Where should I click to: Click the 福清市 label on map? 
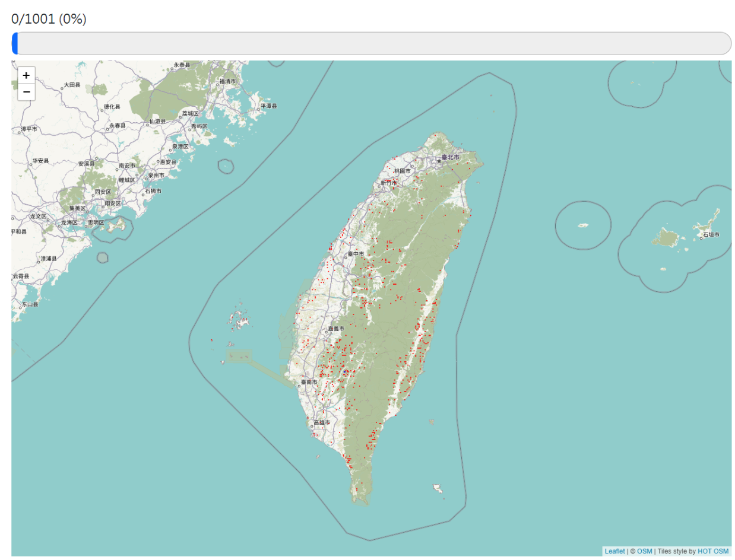(x=227, y=81)
